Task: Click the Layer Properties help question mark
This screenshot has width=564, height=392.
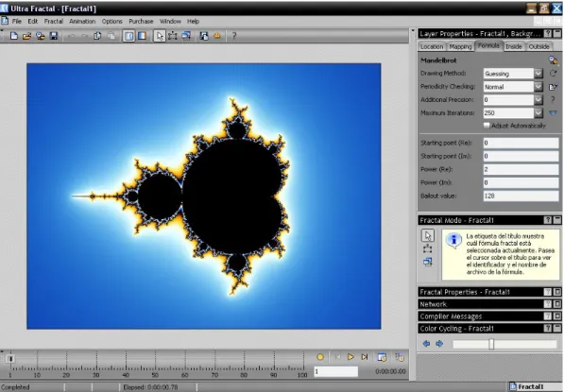Action: 547,33
